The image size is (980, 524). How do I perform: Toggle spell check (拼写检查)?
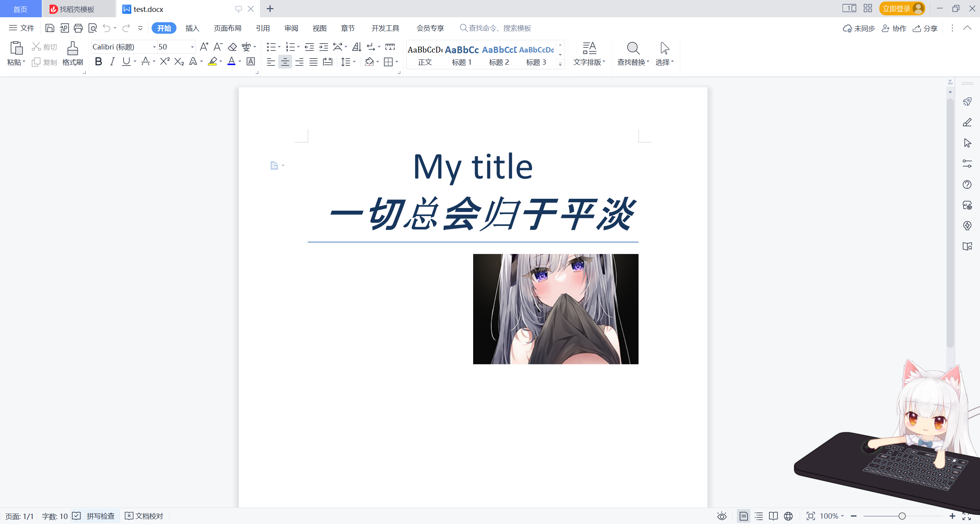94,516
